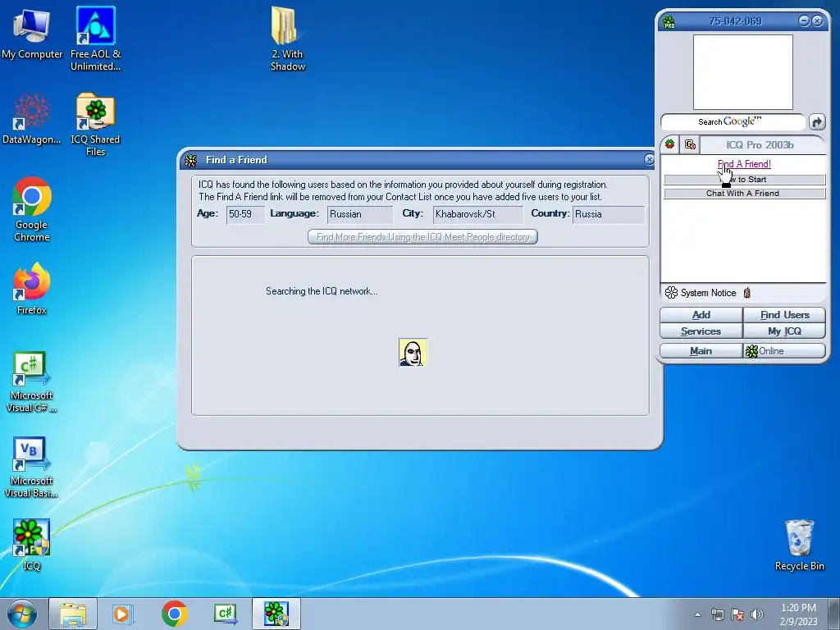Open DataWagon desktop shortcut

point(32,119)
